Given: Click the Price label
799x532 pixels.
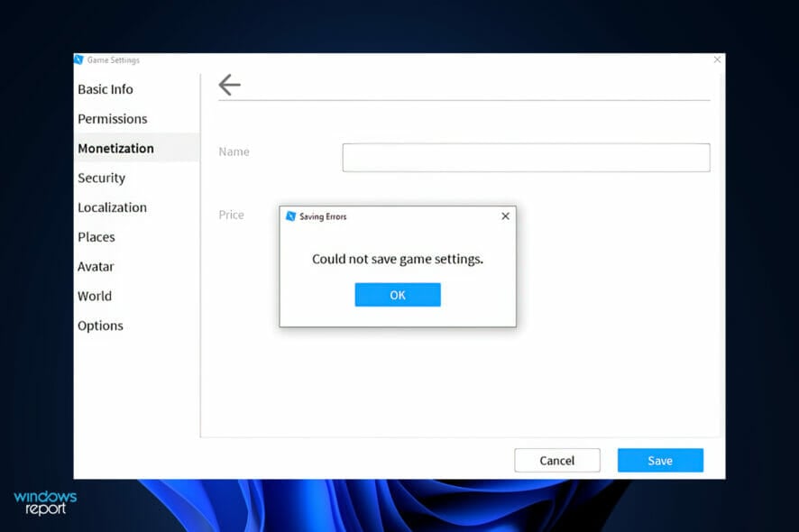Looking at the screenshot, I should pos(232,215).
